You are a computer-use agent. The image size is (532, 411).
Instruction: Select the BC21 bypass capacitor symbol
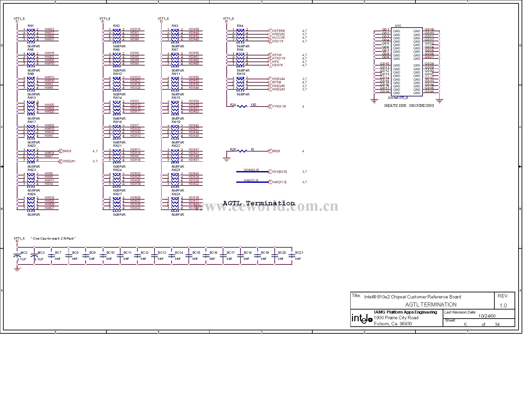click(x=292, y=256)
